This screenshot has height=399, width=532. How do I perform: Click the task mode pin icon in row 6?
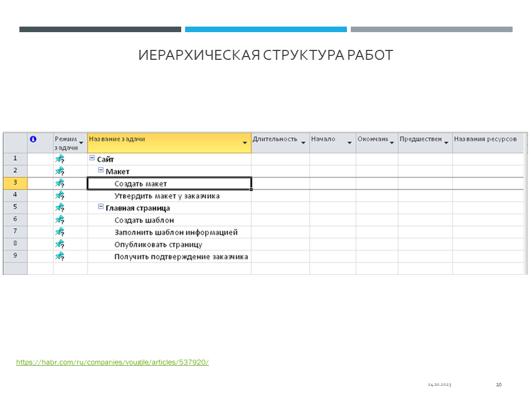60,220
